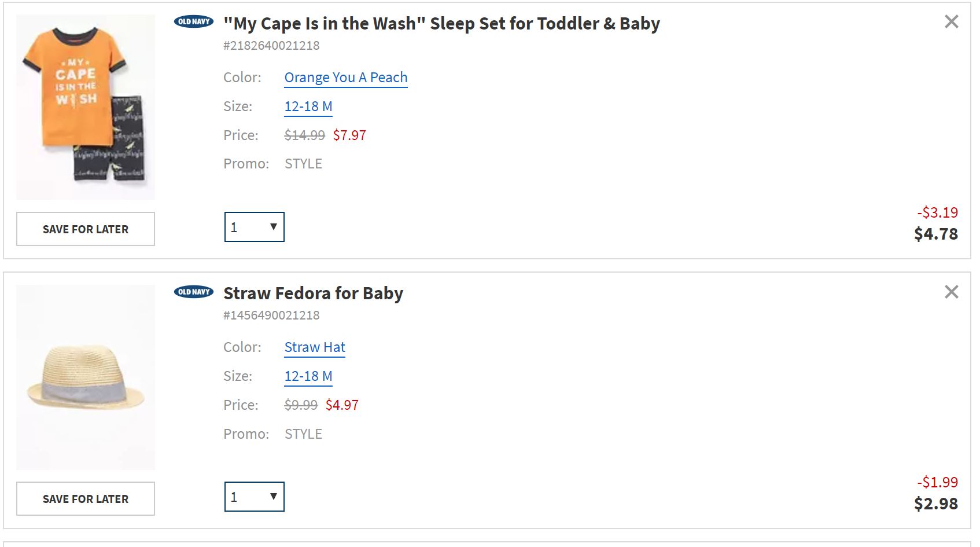Remove the Straw Fedora item with X
The image size is (980, 547).
[x=951, y=292]
